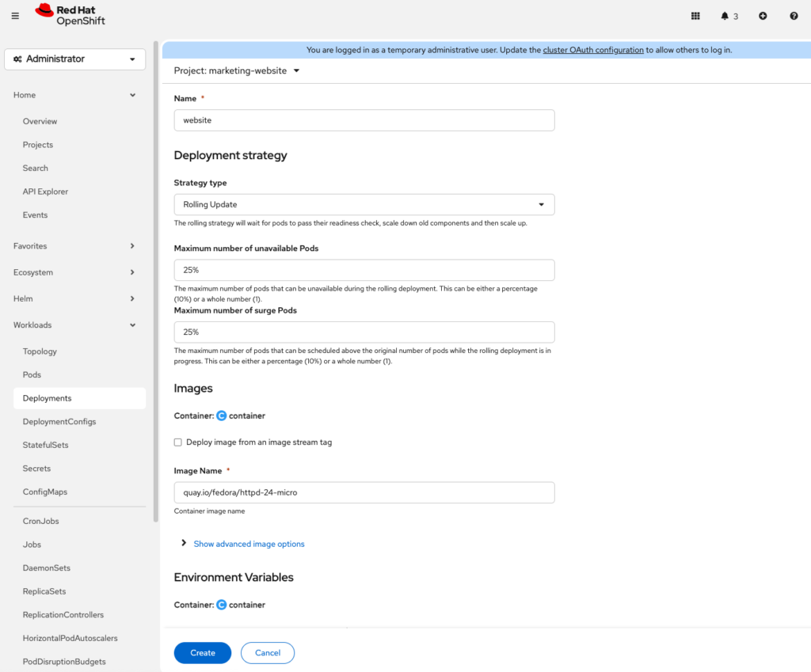
Task: Click the Red Hat OpenShift logo
Action: pyautogui.click(x=70, y=15)
